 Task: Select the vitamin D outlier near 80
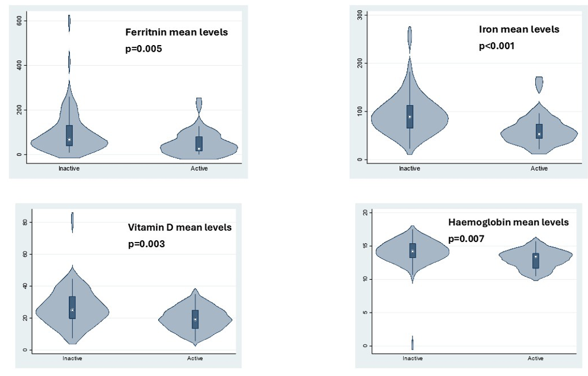coord(72,221)
